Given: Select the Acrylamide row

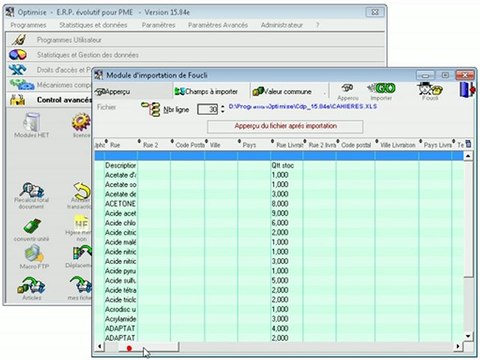Looking at the screenshot, I should tap(279, 319).
